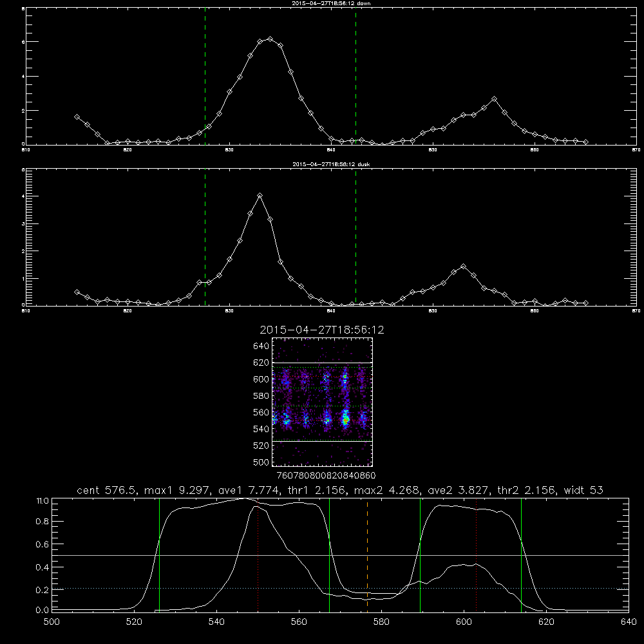The image size is (644, 644).
Task: Click bottom plot x-axis label 520
Action: pos(134,622)
